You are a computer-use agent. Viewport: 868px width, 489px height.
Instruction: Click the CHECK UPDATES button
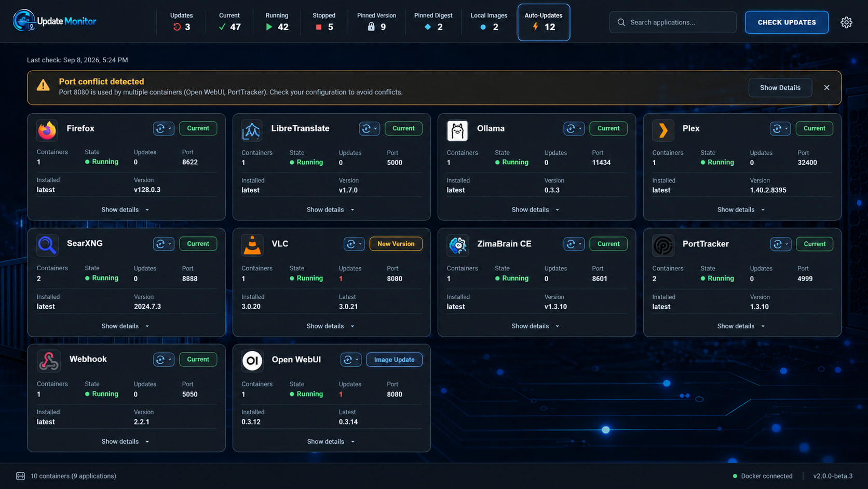pos(786,22)
